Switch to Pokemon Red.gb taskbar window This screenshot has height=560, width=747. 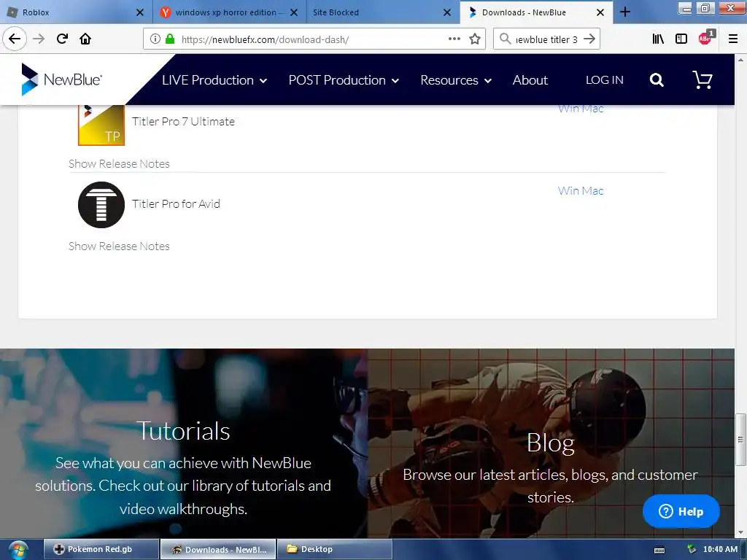[101, 549]
